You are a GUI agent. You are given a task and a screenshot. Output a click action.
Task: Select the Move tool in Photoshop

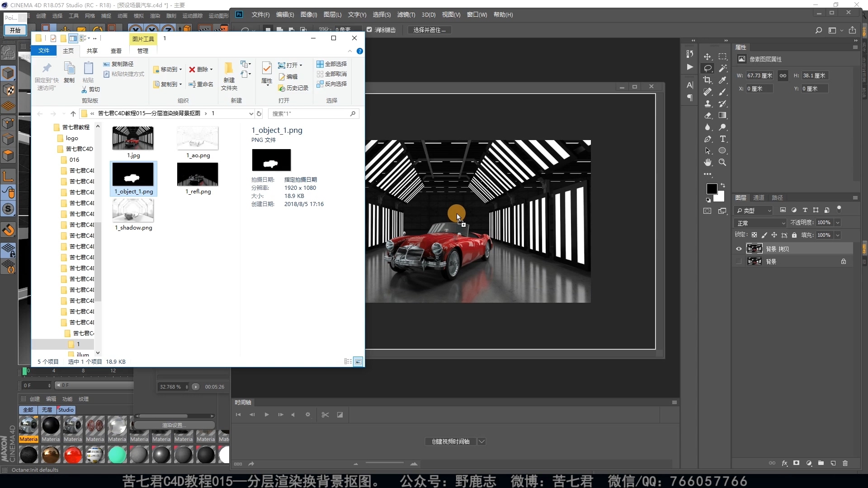pos(708,56)
